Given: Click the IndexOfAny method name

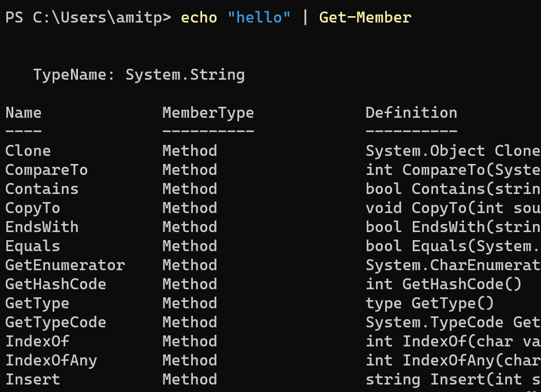Looking at the screenshot, I should (x=51, y=360).
